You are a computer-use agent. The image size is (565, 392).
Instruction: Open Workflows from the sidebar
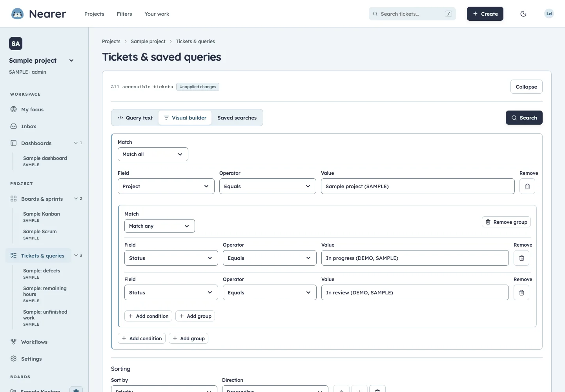34,342
